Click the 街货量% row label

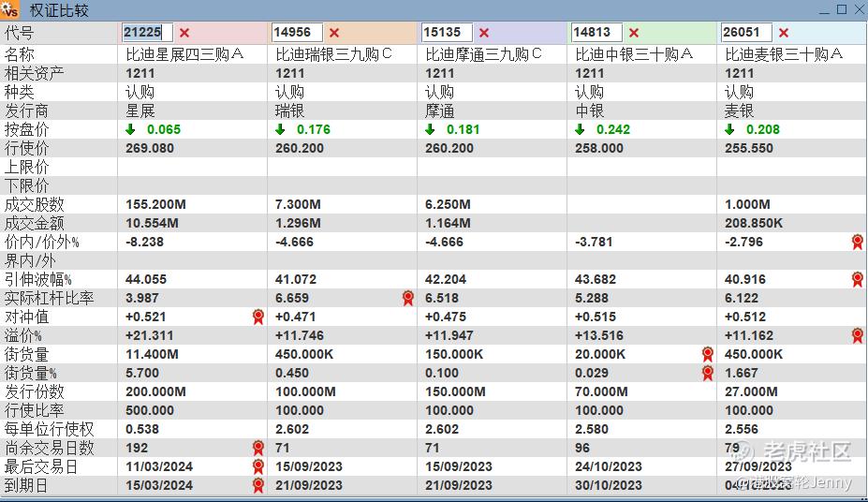pyautogui.click(x=30, y=373)
